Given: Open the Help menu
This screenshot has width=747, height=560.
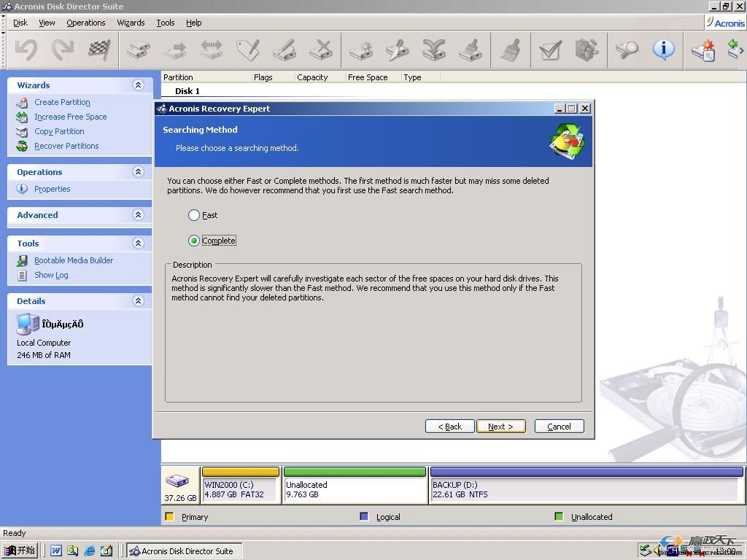Looking at the screenshot, I should [x=193, y=23].
